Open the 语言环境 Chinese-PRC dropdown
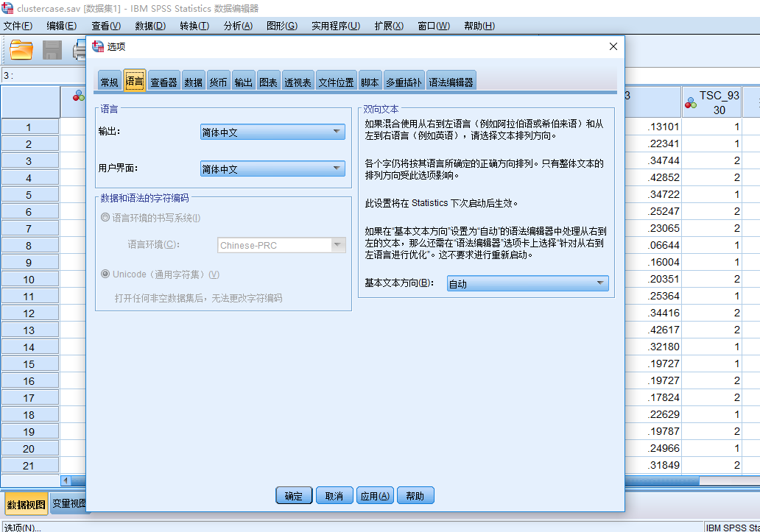 coord(281,245)
